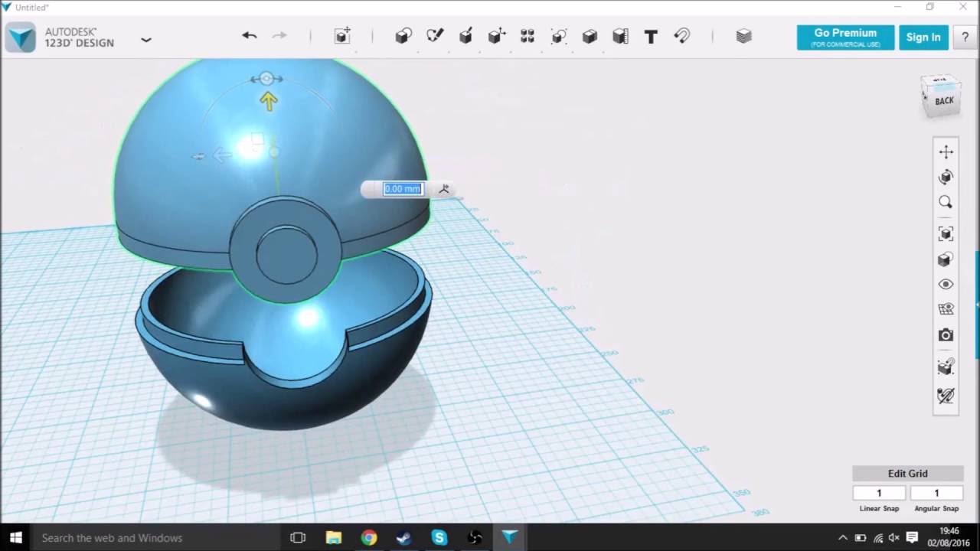This screenshot has height=551, width=980.
Task: Toggle the materials outline display icon
Action: point(946,367)
